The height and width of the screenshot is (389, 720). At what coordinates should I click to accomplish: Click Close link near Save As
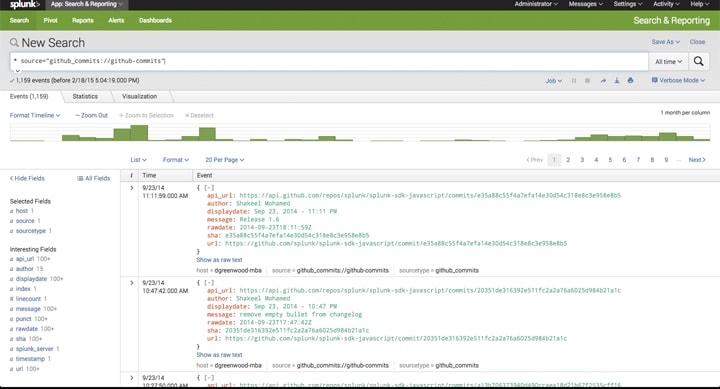[x=697, y=42]
